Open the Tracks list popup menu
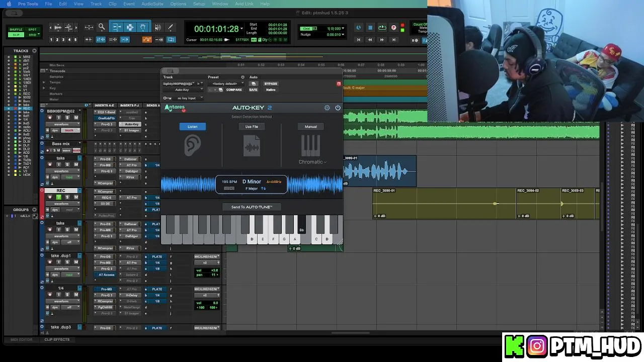Screen dimensions: 644x362 coord(34,51)
